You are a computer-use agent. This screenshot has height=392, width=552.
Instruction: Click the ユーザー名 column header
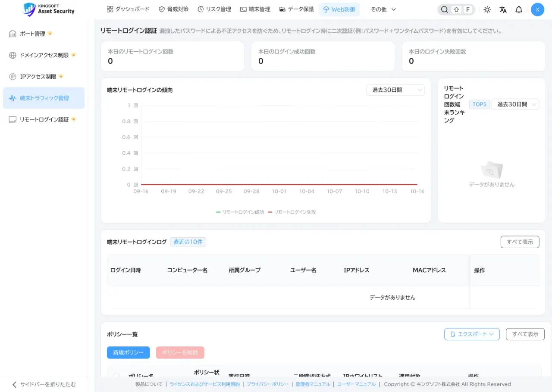pos(304,270)
